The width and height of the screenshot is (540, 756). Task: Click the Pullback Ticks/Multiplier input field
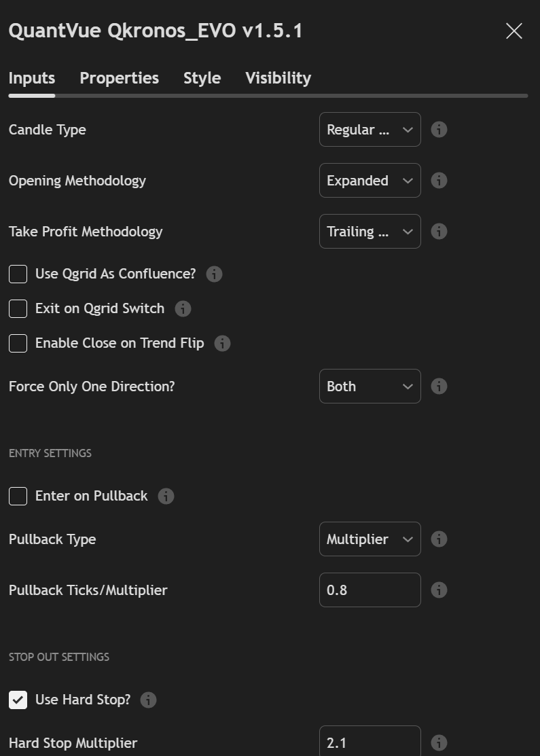pos(370,590)
